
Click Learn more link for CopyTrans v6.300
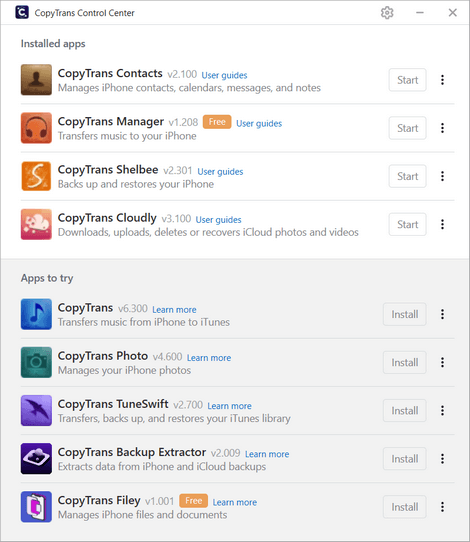point(174,309)
